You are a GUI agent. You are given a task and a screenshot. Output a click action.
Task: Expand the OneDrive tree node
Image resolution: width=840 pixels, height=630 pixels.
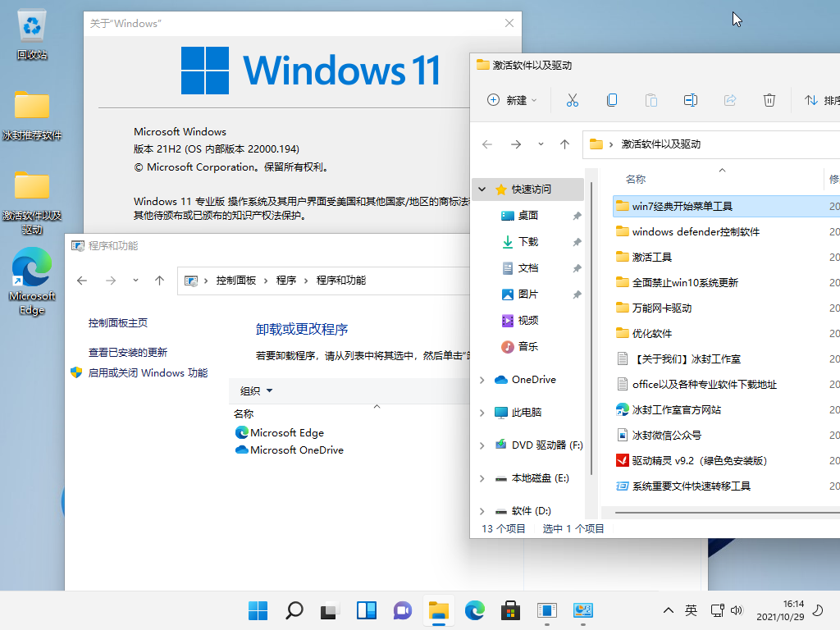pos(482,380)
